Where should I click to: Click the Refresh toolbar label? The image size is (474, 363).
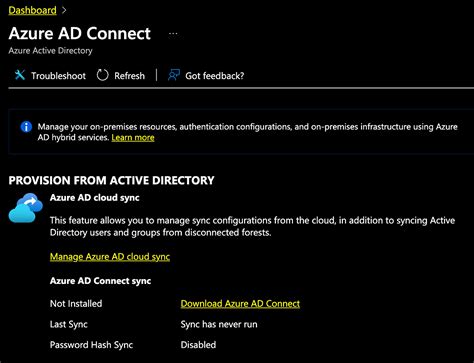129,76
